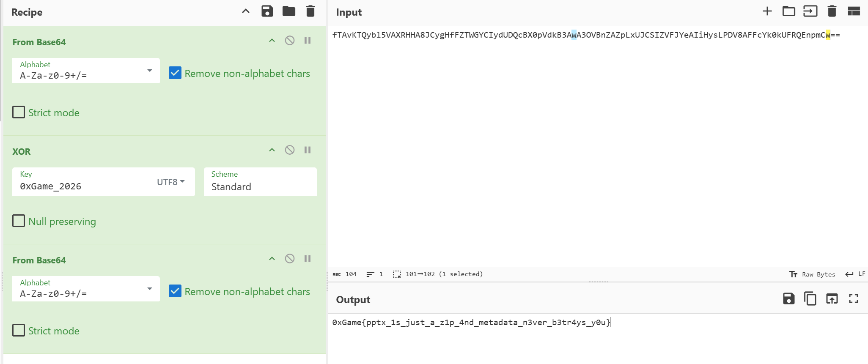Viewport: 868px width, 364px height.
Task: Toggle last Remove non-alphabet chars checkbox
Action: pyautogui.click(x=175, y=291)
